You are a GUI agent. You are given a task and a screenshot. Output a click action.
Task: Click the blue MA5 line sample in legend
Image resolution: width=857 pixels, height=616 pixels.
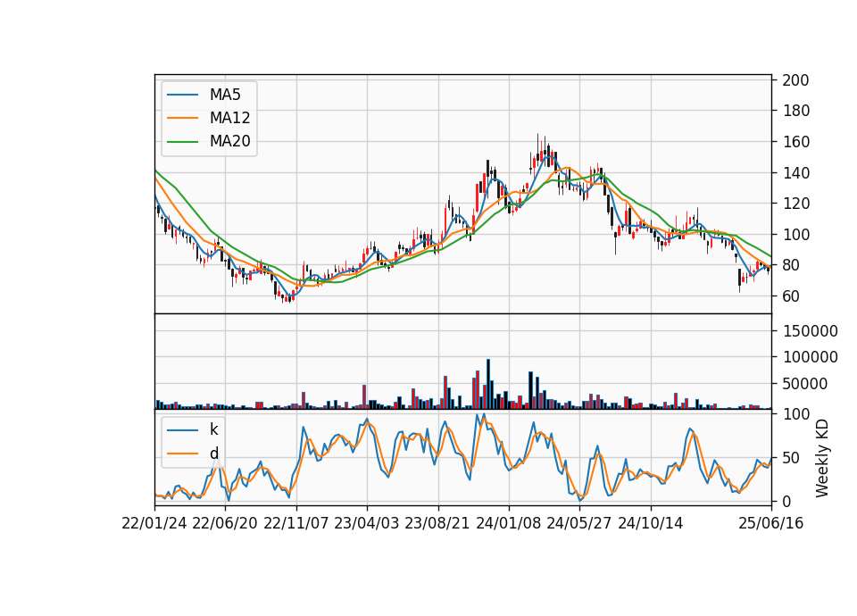click(182, 95)
